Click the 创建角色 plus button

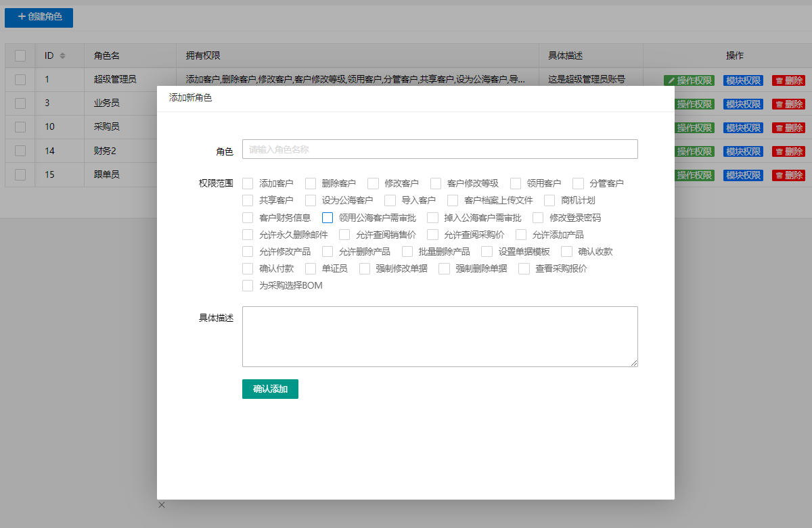[39, 17]
